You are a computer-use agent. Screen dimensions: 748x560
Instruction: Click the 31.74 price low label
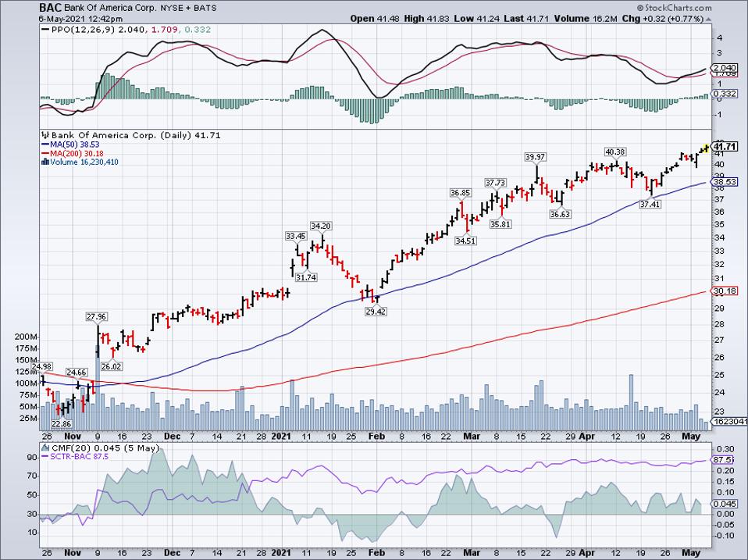click(x=306, y=277)
